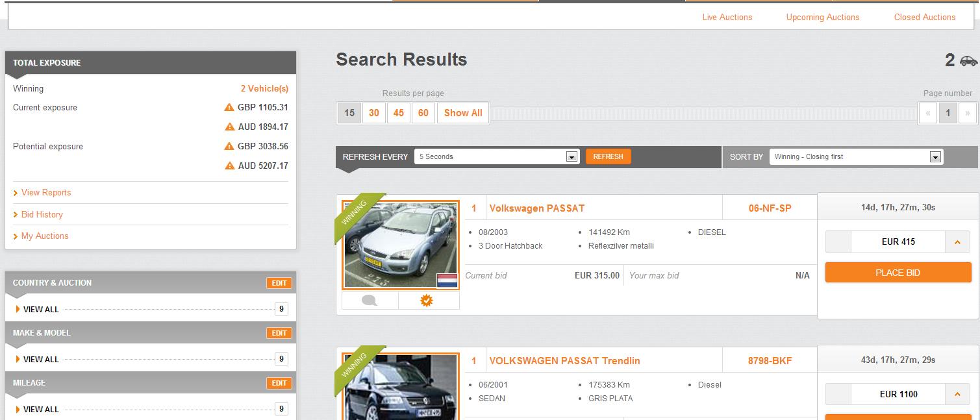980x420 pixels.
Task: Edit the Make & Model filter
Action: coord(279,333)
